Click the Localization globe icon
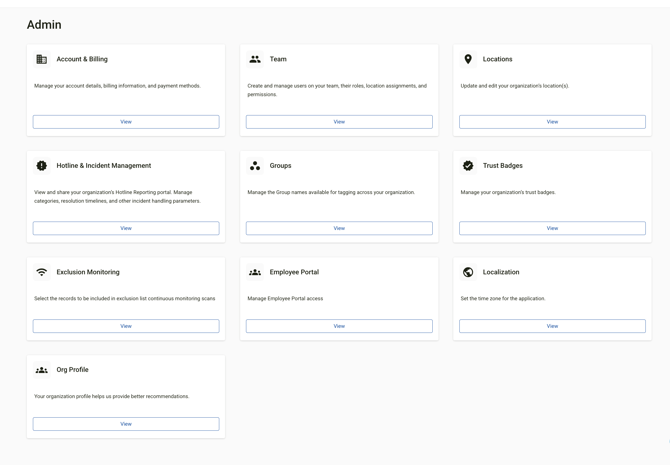 (468, 272)
